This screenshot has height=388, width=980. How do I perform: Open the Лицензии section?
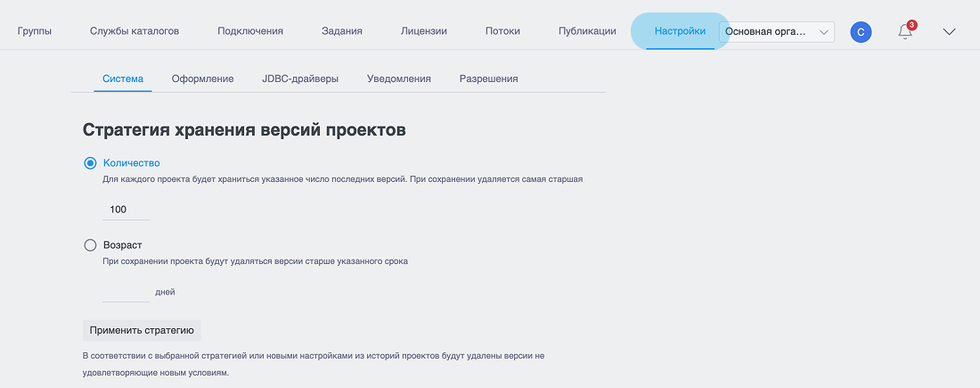click(424, 30)
